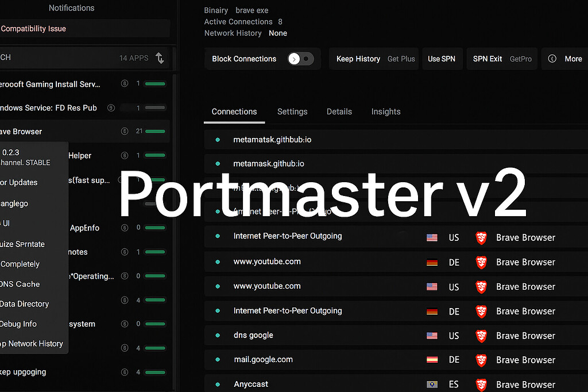Click the circled count badge beside Brave Browser
The width and height of the screenshot is (588, 392).
point(125,131)
